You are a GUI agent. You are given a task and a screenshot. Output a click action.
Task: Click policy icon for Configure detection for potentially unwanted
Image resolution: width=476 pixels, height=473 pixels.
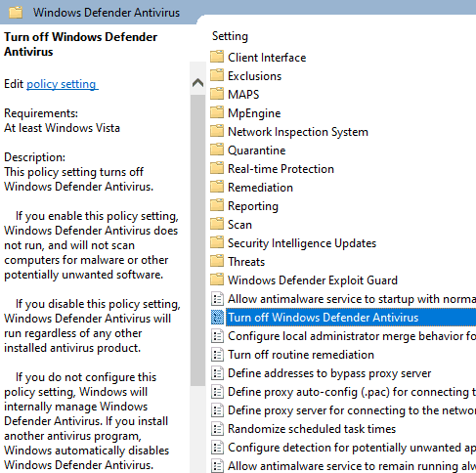217,448
